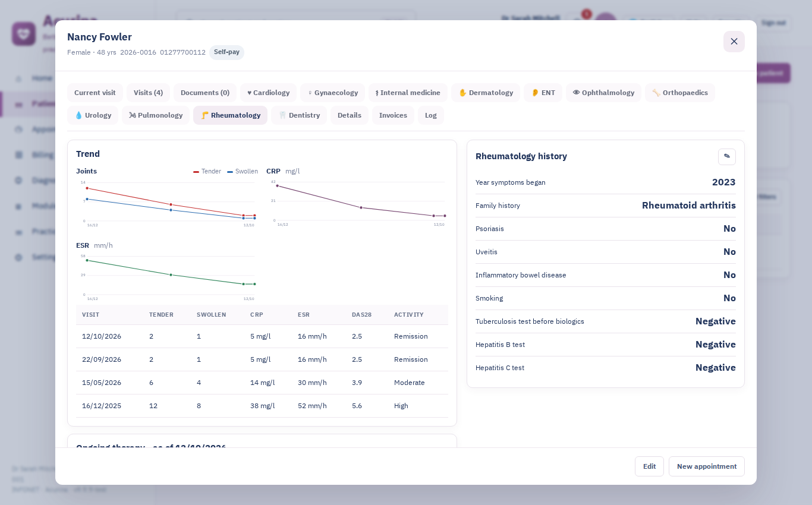The height and width of the screenshot is (505, 812).
Task: Select the Rheumatology tab
Action: coord(230,115)
